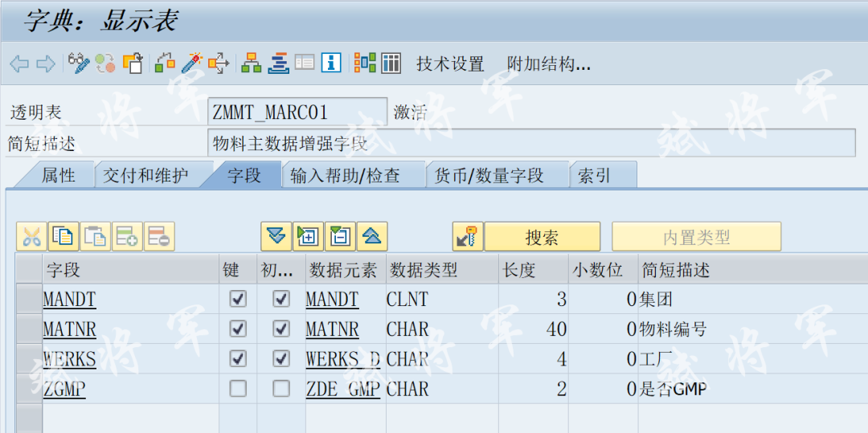Click the Activate magic wand icon
This screenshot has height=433, width=868.
pyautogui.click(x=191, y=63)
